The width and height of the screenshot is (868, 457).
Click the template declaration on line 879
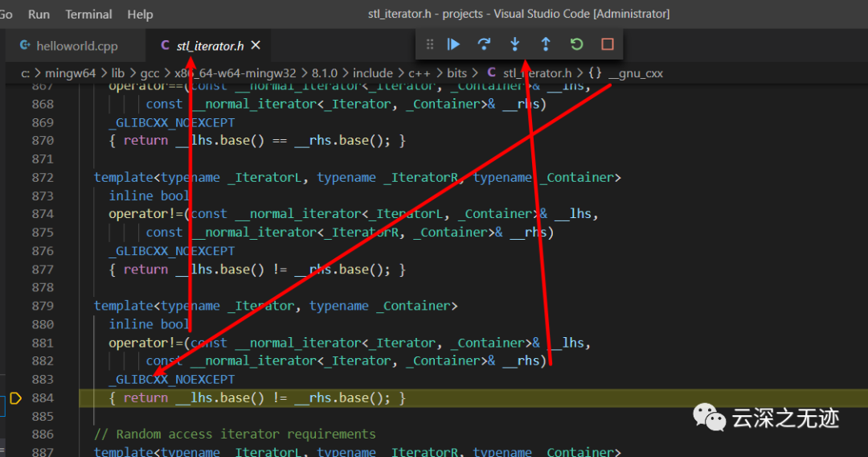coord(276,306)
